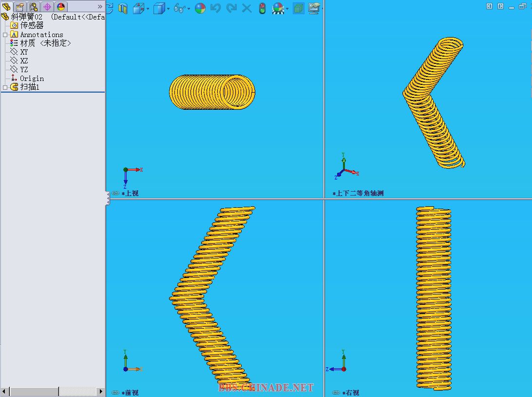Expand the hidden manager tabs chevron
Viewport: 532px width, 397px height.
[x=100, y=7]
